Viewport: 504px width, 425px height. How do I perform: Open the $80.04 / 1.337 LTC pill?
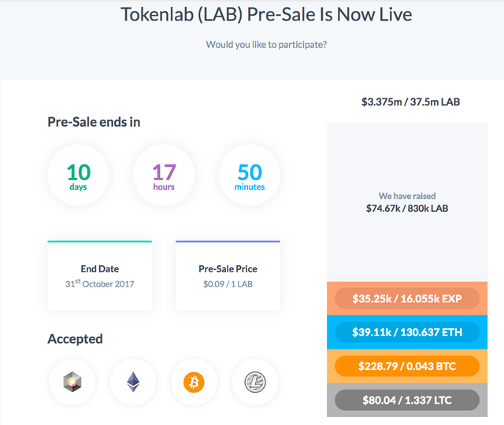(407, 400)
